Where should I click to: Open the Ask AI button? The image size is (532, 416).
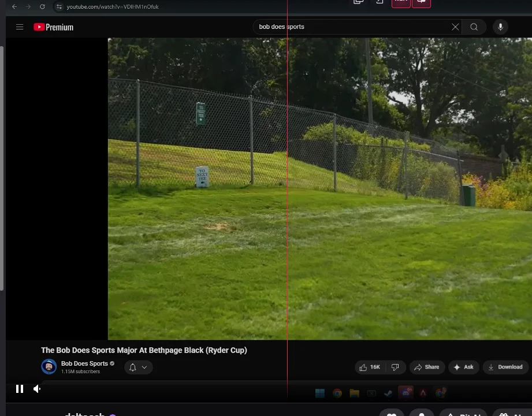pyautogui.click(x=464, y=367)
